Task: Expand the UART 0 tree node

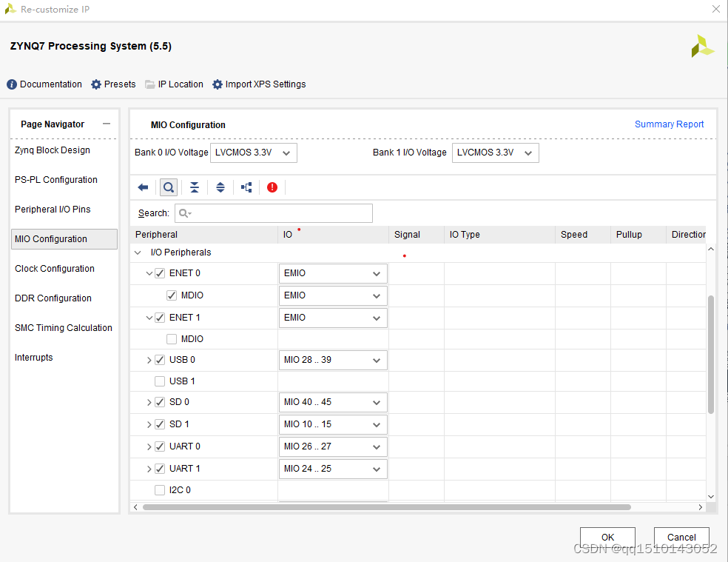Action: coord(149,446)
